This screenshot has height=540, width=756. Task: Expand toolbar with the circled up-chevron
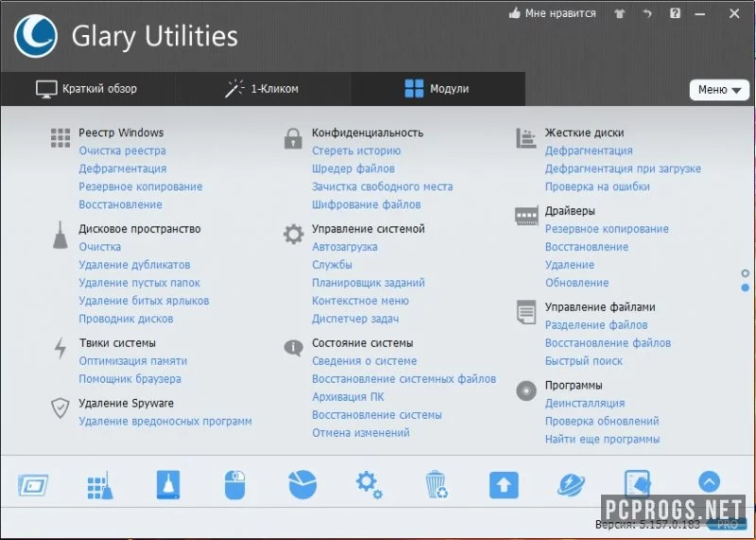point(709,481)
